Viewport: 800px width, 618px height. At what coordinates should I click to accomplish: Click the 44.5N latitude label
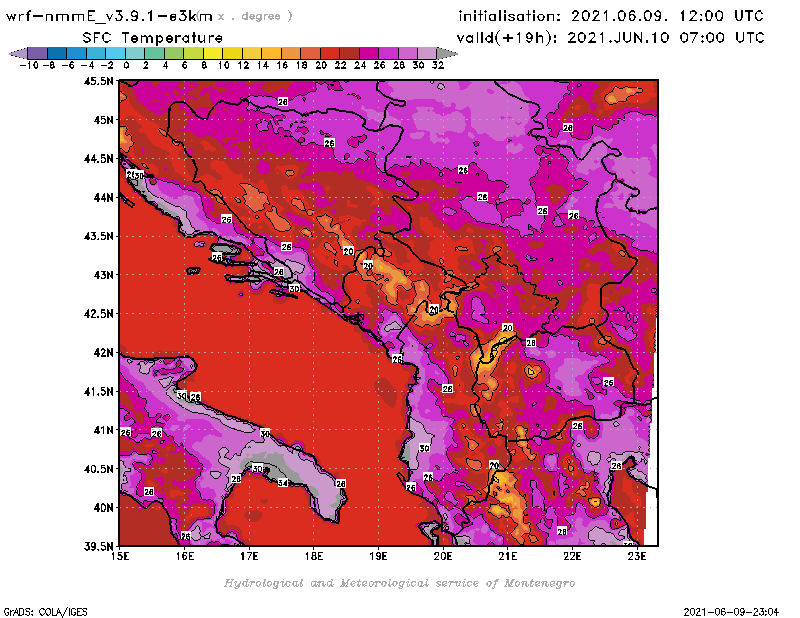tap(98, 159)
